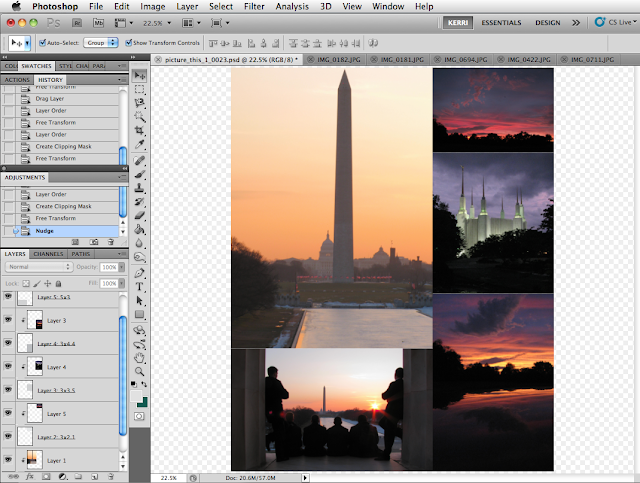Select the Type tool
The height and width of the screenshot is (483, 640).
tap(140, 285)
